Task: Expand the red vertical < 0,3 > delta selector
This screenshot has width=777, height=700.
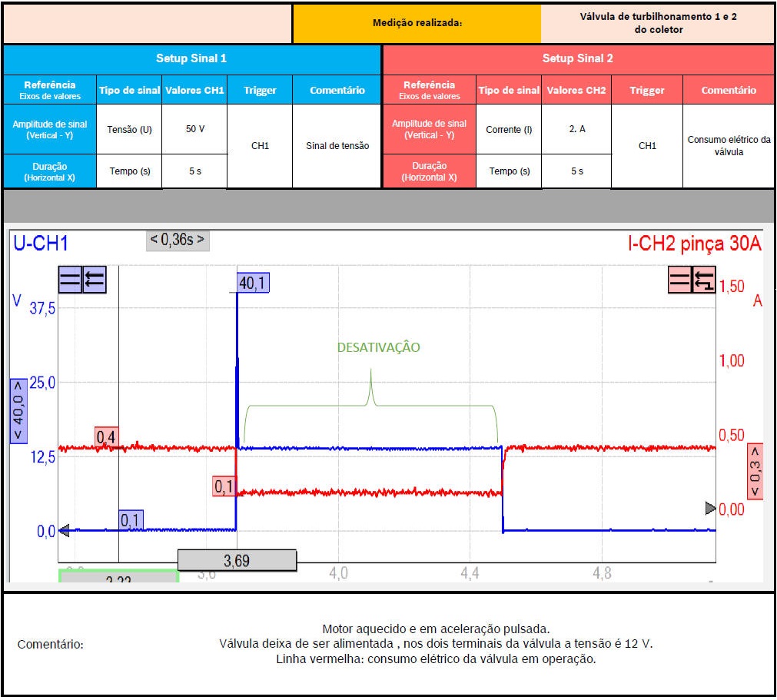Action: [x=755, y=470]
